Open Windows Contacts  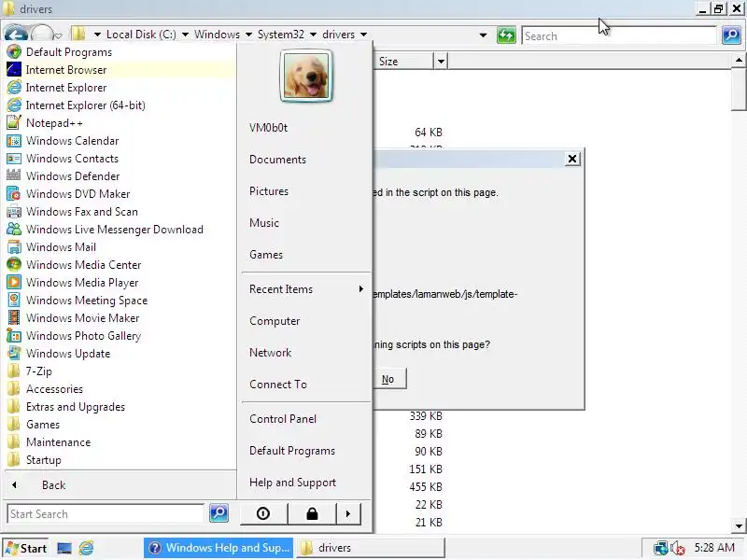tap(72, 159)
